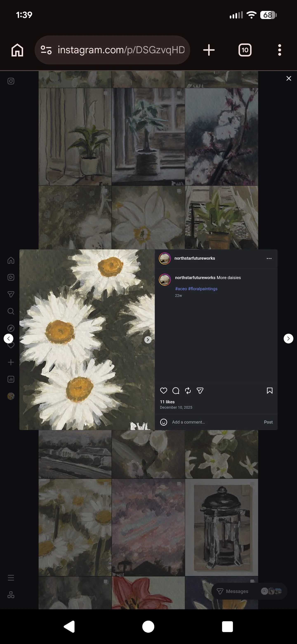Save the post with bookmark icon

coord(270,391)
